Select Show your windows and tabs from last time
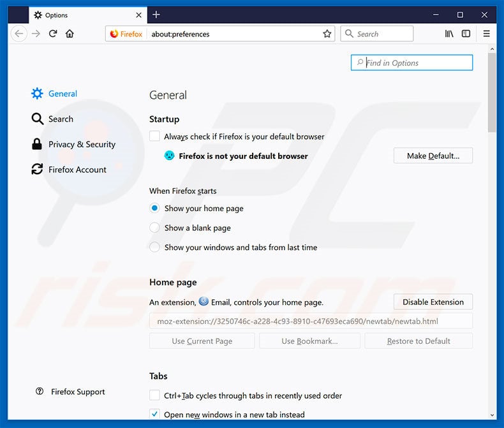 [154, 247]
